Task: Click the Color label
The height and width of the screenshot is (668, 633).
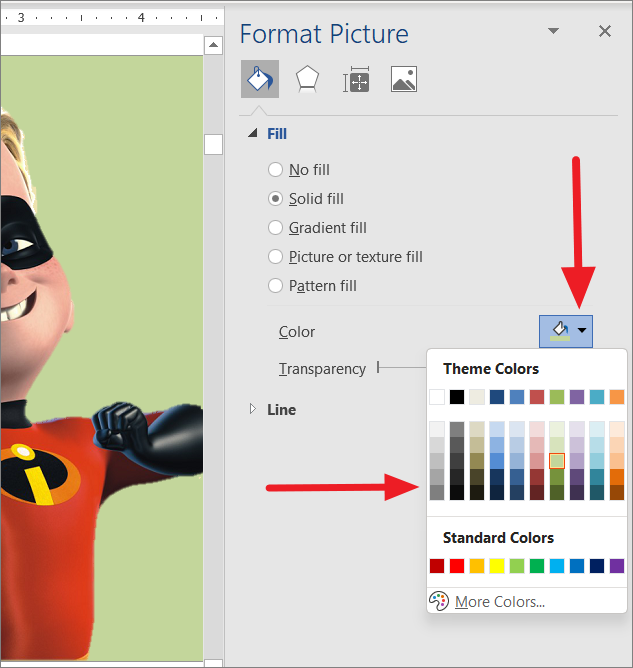Action: [297, 332]
